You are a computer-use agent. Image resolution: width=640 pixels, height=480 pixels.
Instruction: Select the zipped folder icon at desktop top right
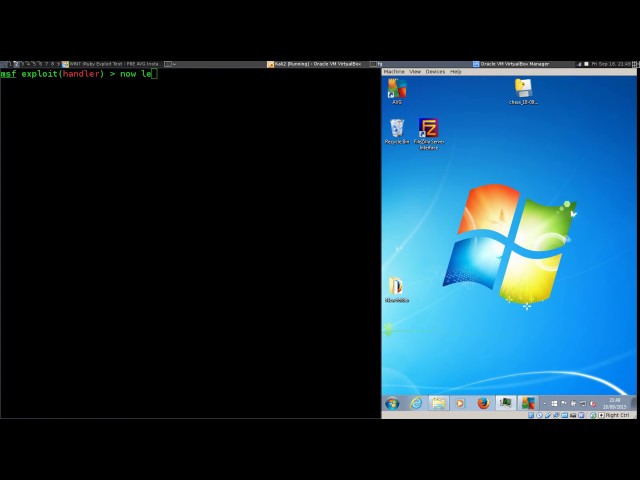(523, 90)
